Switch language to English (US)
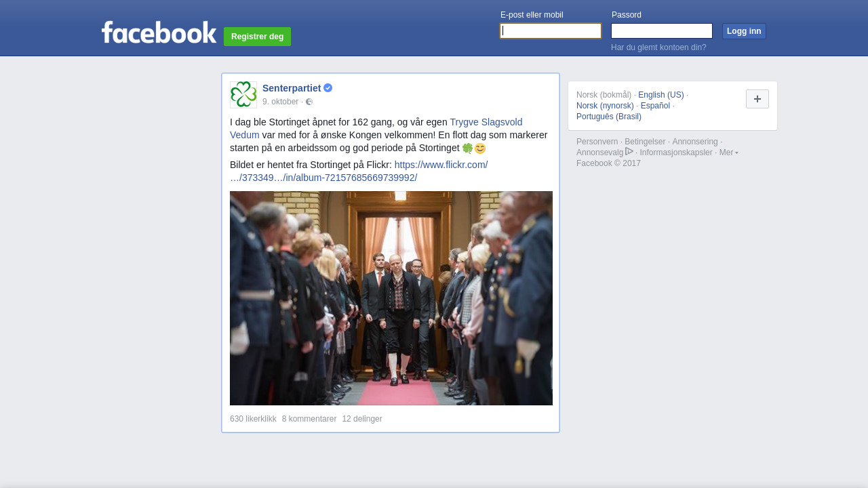 pos(661,95)
